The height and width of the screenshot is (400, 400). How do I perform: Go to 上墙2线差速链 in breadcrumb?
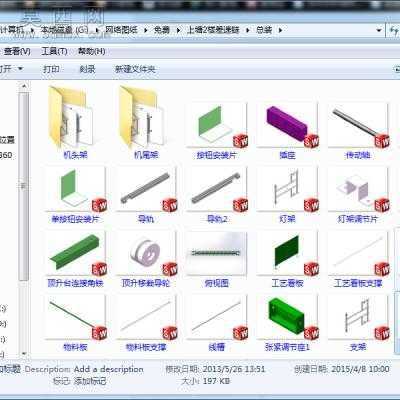tap(213, 30)
